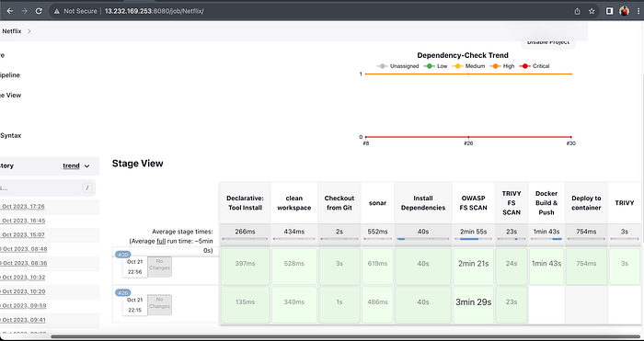Click the 2min 21s OWASP stage cell
Screen dimensions: 644x341
click(x=474, y=267)
